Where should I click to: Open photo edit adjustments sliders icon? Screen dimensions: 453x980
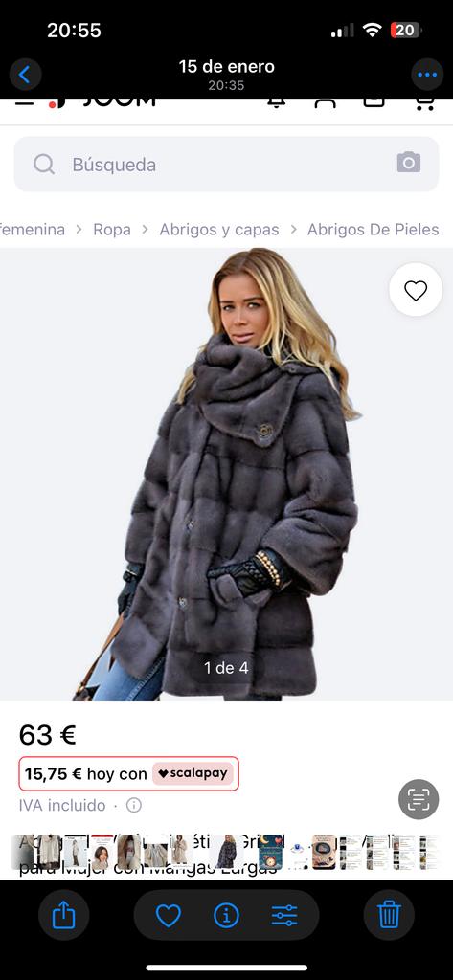(284, 916)
